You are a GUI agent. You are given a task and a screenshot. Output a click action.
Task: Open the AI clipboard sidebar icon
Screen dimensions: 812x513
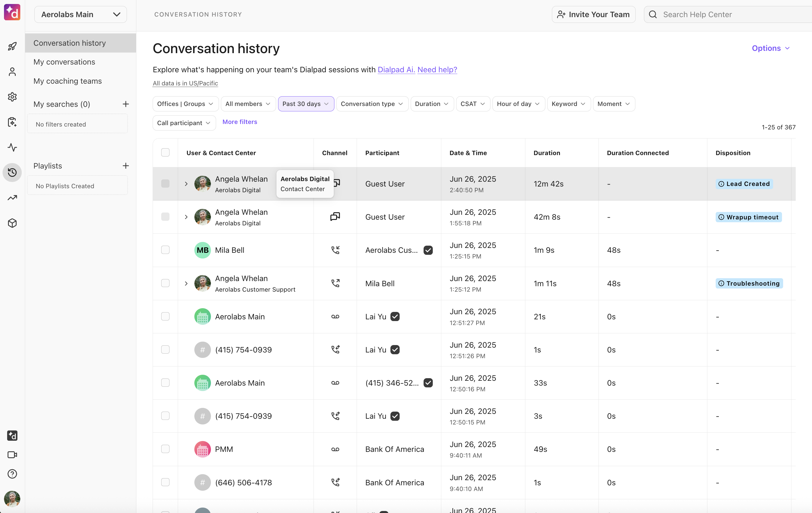click(x=12, y=122)
